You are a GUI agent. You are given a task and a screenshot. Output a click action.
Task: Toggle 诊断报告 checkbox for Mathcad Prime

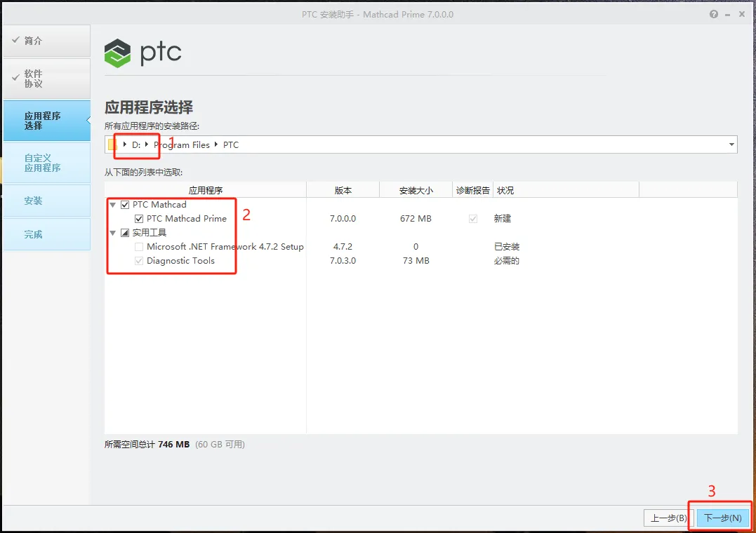[473, 219]
